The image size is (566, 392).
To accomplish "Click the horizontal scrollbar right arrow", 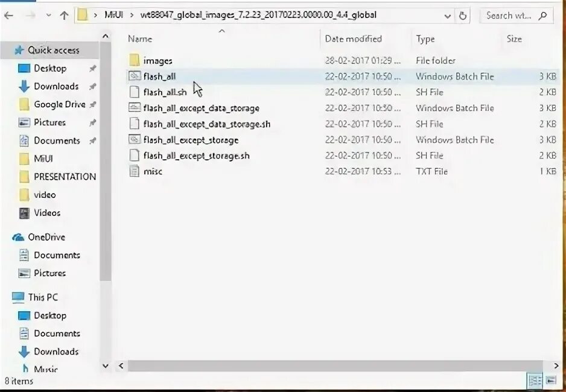I will pos(556,365).
